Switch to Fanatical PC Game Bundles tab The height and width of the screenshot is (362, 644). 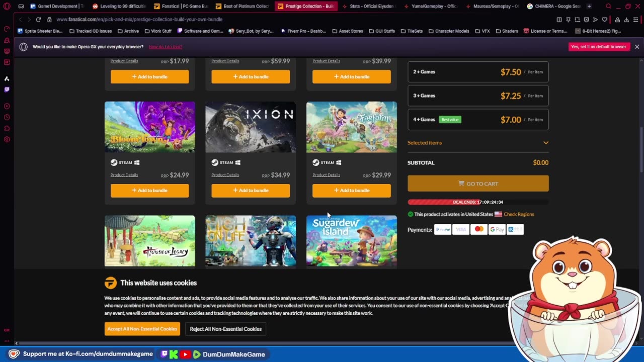point(181,6)
